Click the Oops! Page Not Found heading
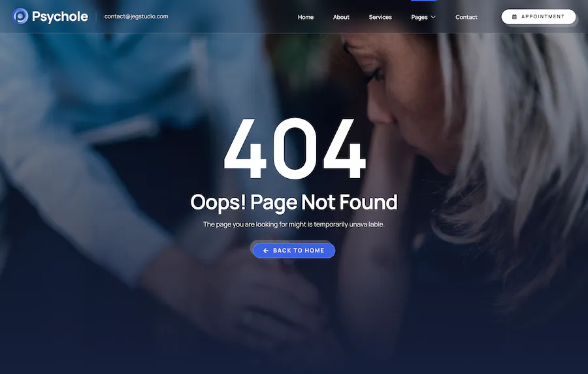 [294, 202]
